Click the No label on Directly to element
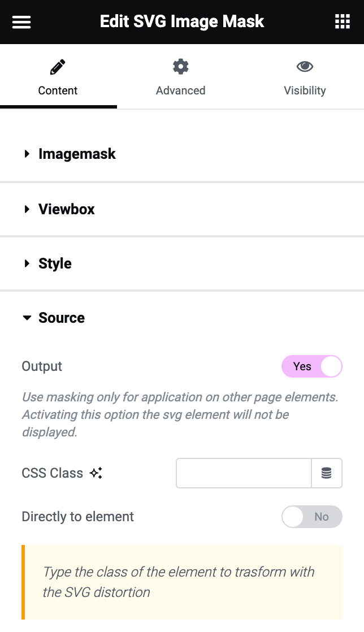Screen dimensions: 364x632 [x=321, y=517]
